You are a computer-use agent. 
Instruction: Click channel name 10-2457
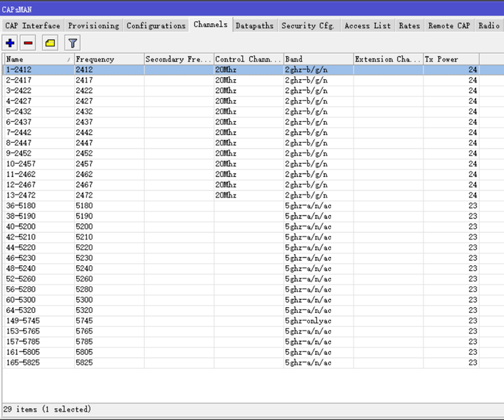21,164
